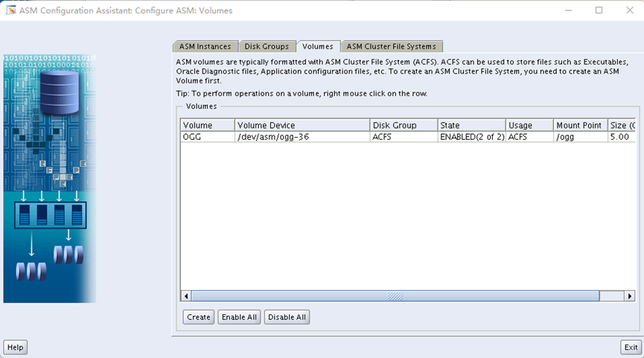Viewport: 644px width, 358px height.
Task: Click the Volume Device column header
Action: [x=302, y=125]
